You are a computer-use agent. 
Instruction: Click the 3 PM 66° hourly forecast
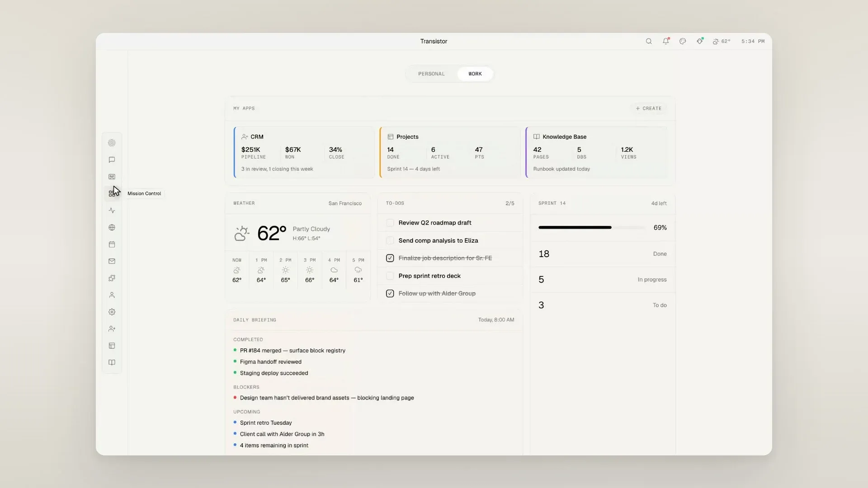(x=310, y=270)
